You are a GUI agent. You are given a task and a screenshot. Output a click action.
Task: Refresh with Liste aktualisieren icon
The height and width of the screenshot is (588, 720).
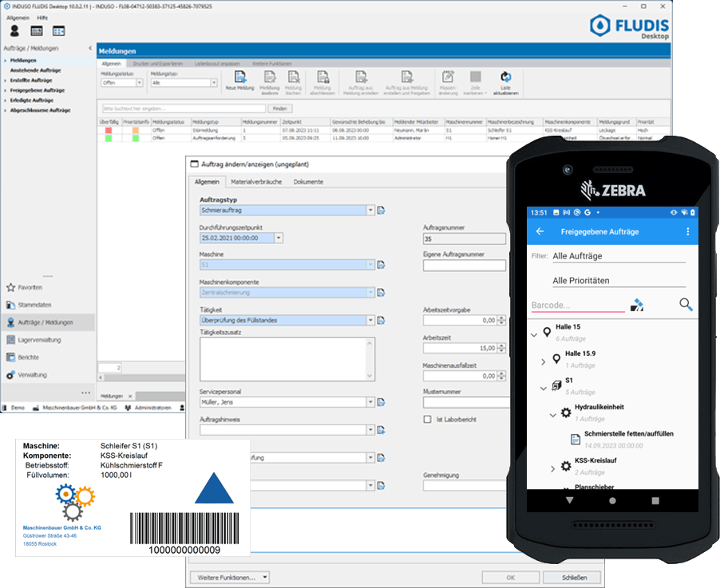coord(505,83)
